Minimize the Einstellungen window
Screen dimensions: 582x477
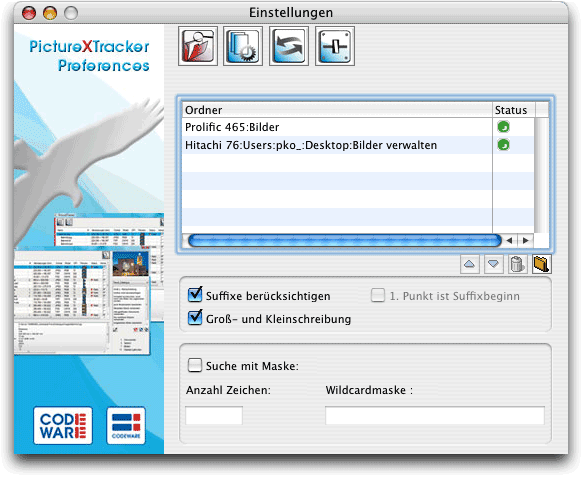point(50,13)
